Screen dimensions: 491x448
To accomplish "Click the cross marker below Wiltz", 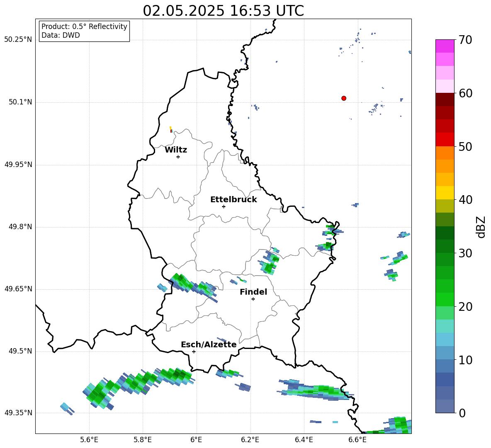I will point(178,157).
